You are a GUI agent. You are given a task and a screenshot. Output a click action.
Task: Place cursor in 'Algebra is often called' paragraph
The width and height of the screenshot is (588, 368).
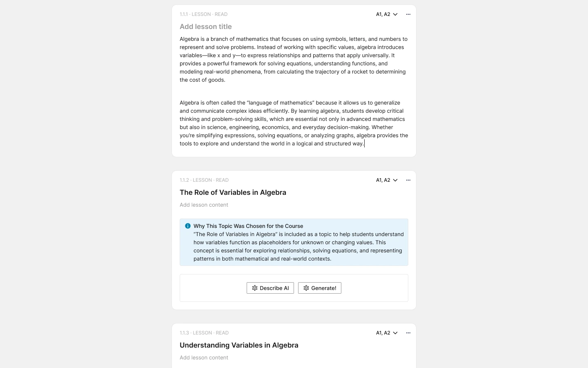294,123
